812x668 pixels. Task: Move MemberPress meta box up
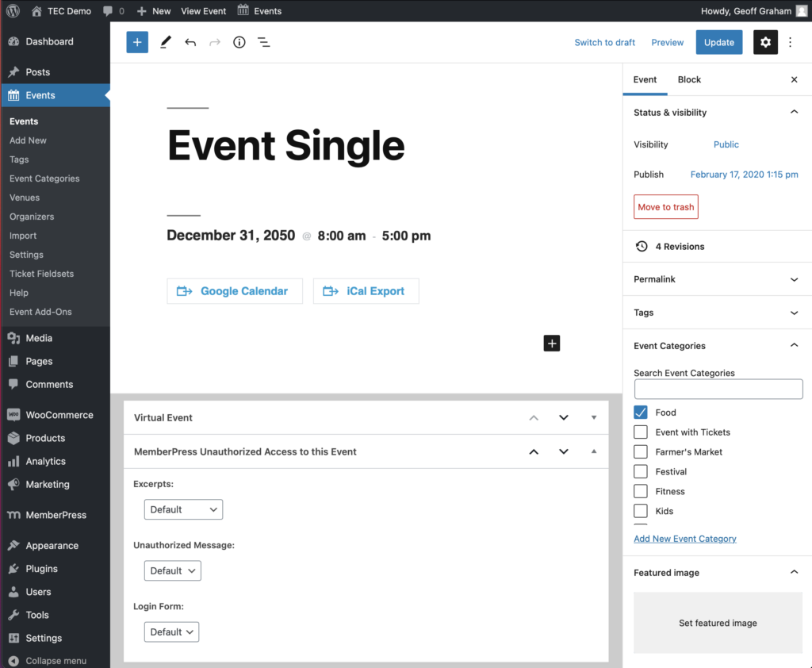[x=534, y=452]
